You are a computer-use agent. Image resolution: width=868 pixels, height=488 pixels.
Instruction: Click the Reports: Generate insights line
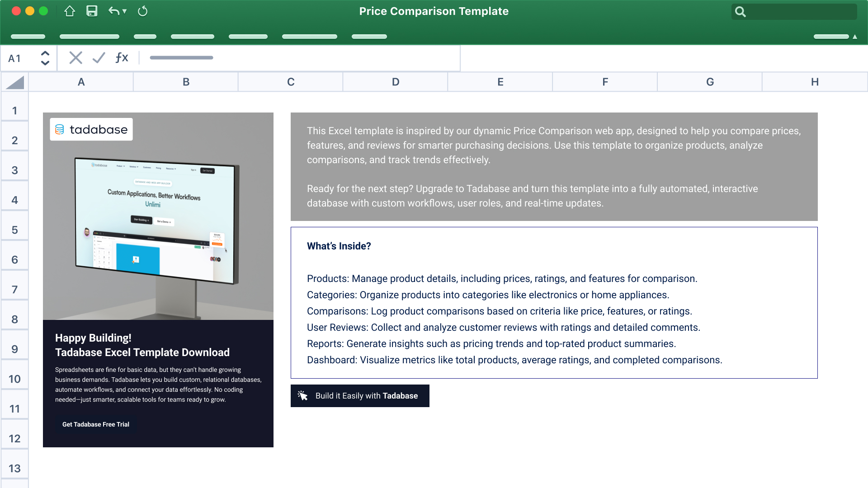click(491, 344)
